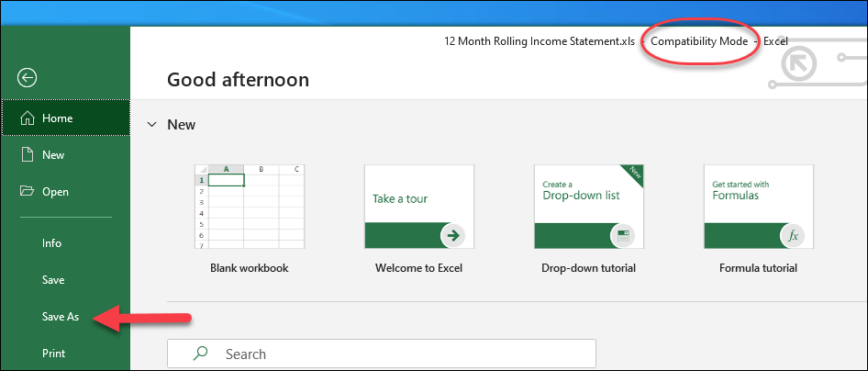Click the Open folder icon

tap(28, 192)
